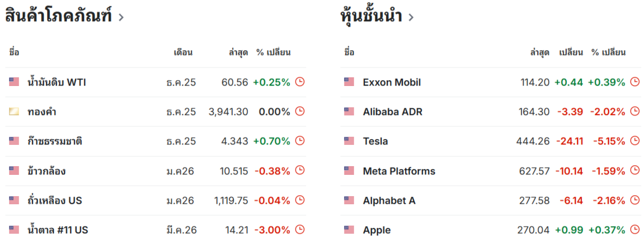Click the % เปลี่ยน column header in the commodities table
The image size is (644, 242).
point(274,53)
